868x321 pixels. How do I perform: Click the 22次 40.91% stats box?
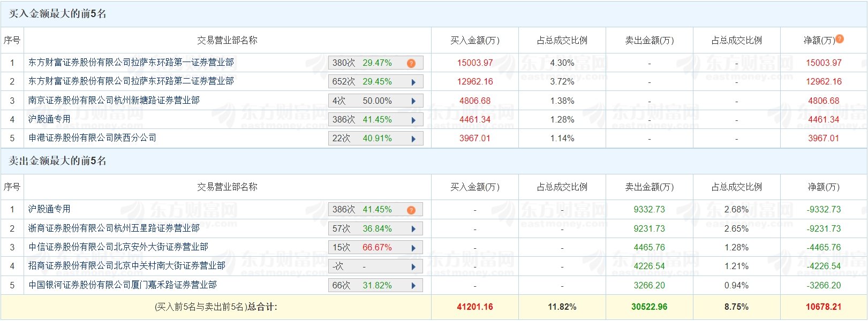pyautogui.click(x=375, y=139)
